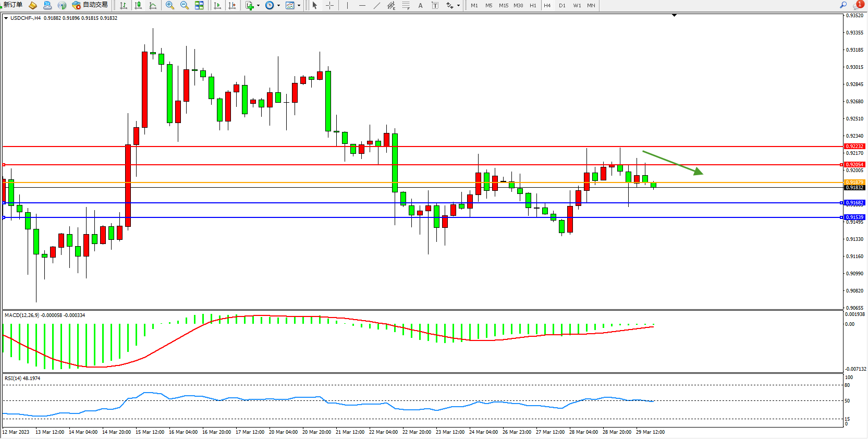Select the candlestick chart icon
The image size is (868, 439).
click(138, 5)
